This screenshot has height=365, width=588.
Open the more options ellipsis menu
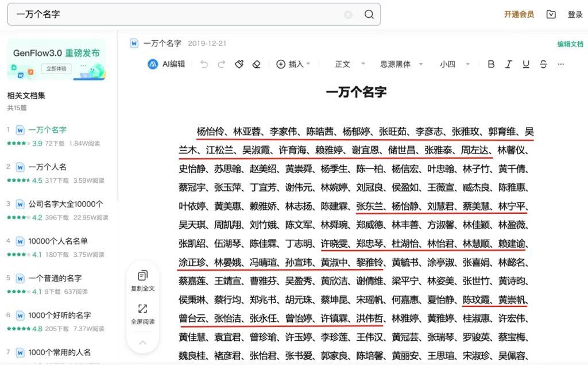point(561,64)
